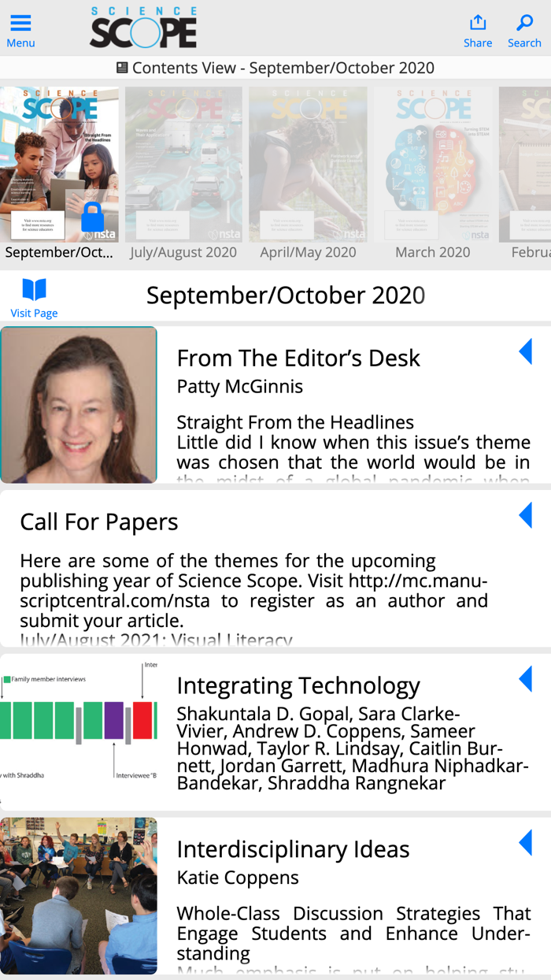
Task: Select the April/May 2020 issue cover
Action: (x=308, y=164)
